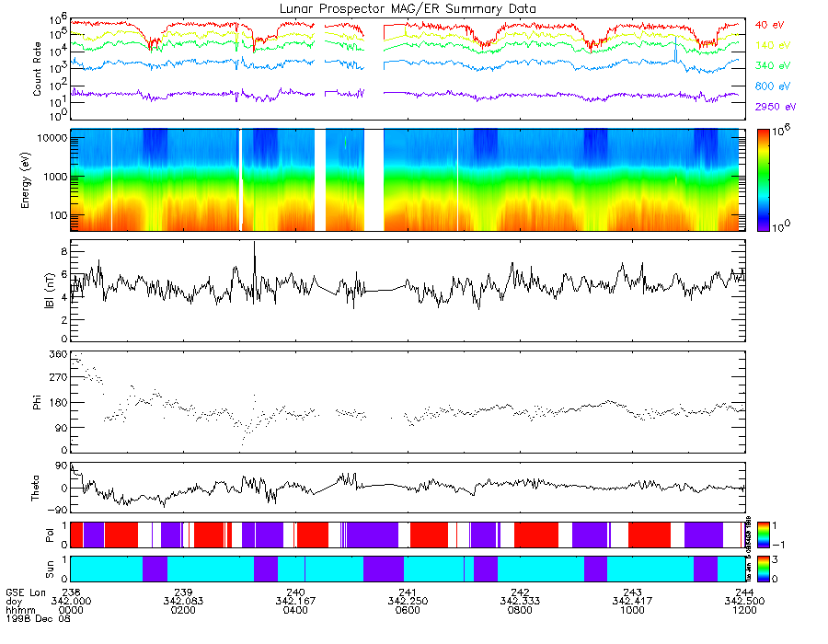Click the time tick label '1000'

[632, 610]
